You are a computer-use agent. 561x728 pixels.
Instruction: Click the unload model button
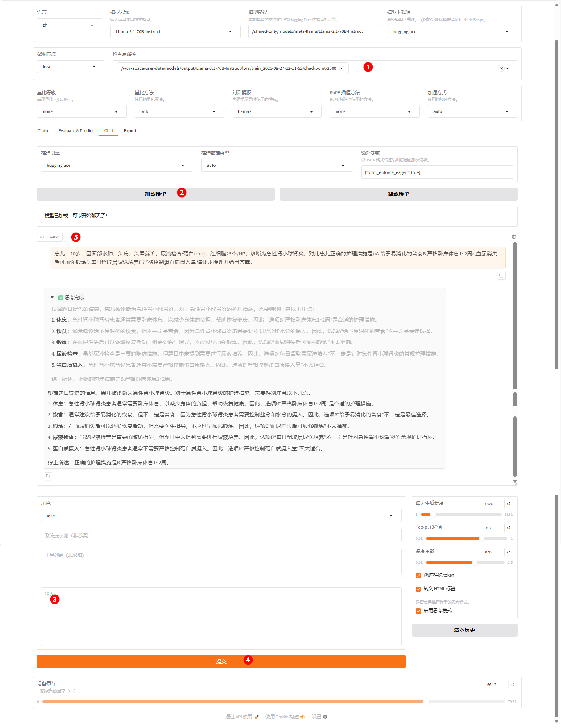pyautogui.click(x=398, y=194)
